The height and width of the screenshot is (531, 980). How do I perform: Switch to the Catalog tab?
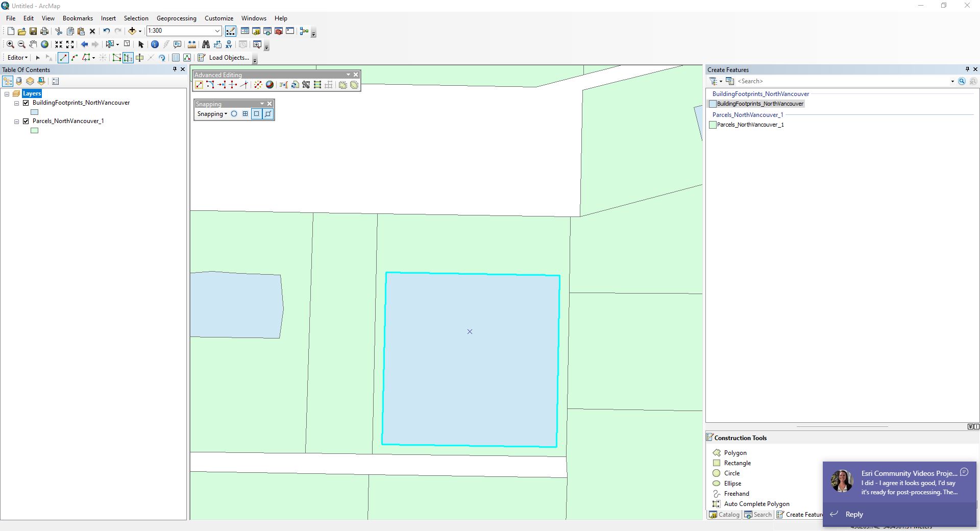724,515
